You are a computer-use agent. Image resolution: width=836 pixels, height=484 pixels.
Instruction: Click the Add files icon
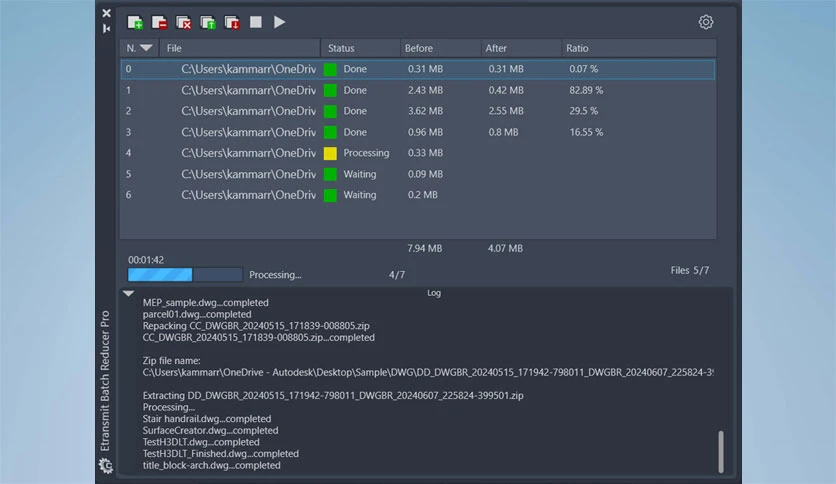tap(135, 22)
